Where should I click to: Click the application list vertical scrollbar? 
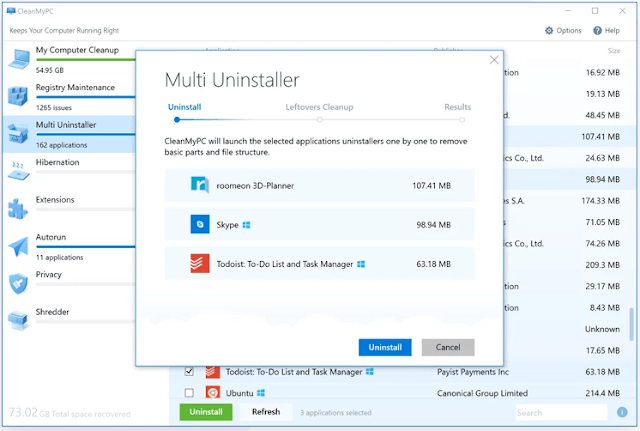[632, 324]
